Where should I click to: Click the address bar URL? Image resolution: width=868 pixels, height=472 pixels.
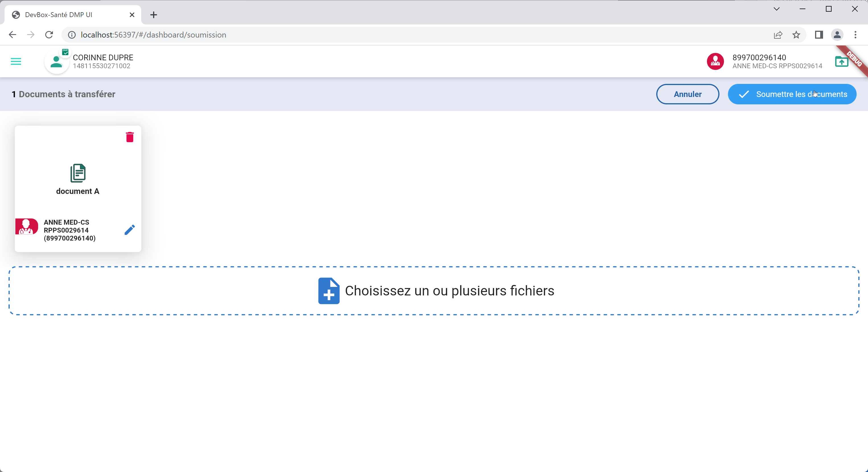tap(153, 35)
